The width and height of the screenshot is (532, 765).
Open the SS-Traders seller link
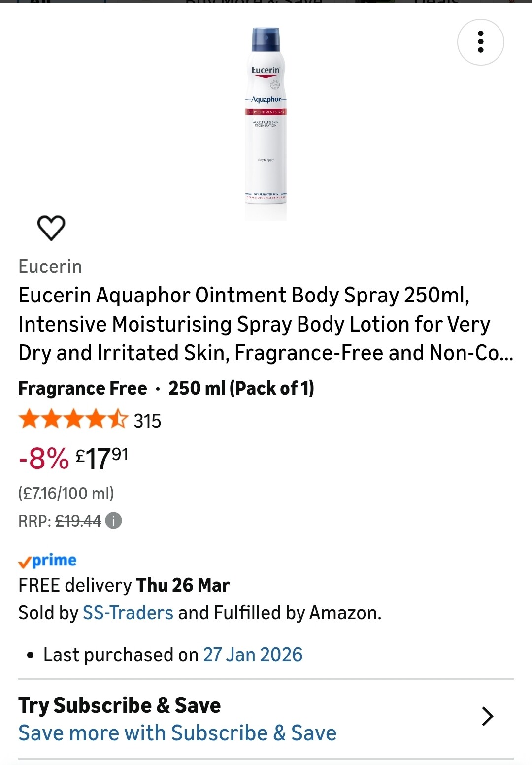[x=128, y=613]
